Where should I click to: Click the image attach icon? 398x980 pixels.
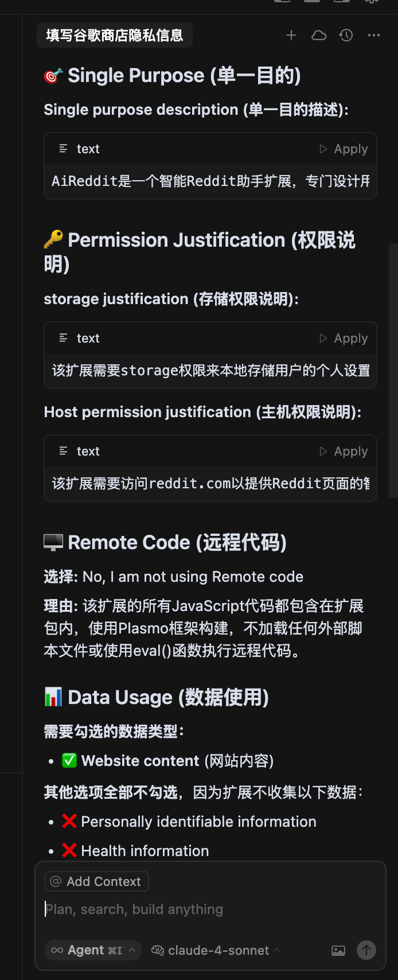pyautogui.click(x=338, y=951)
